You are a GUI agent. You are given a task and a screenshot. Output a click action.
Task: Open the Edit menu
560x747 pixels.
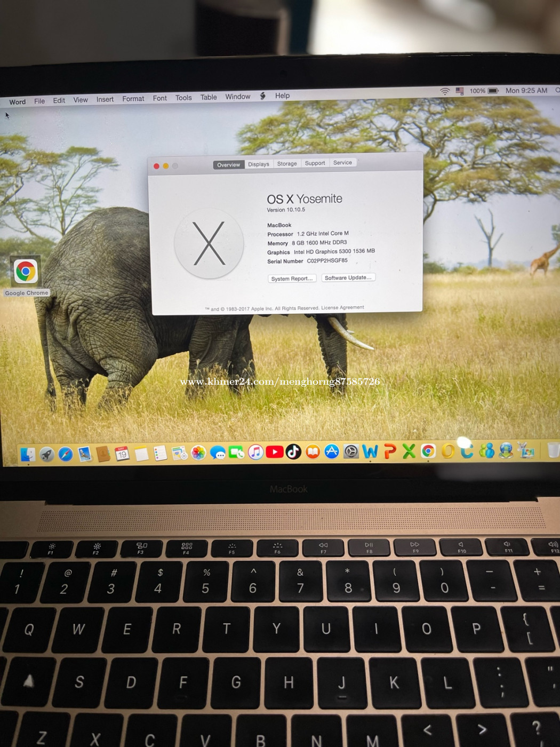point(59,100)
